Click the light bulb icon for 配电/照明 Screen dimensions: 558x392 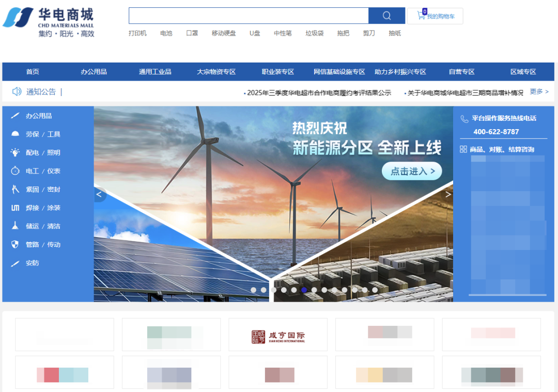pyautogui.click(x=15, y=153)
